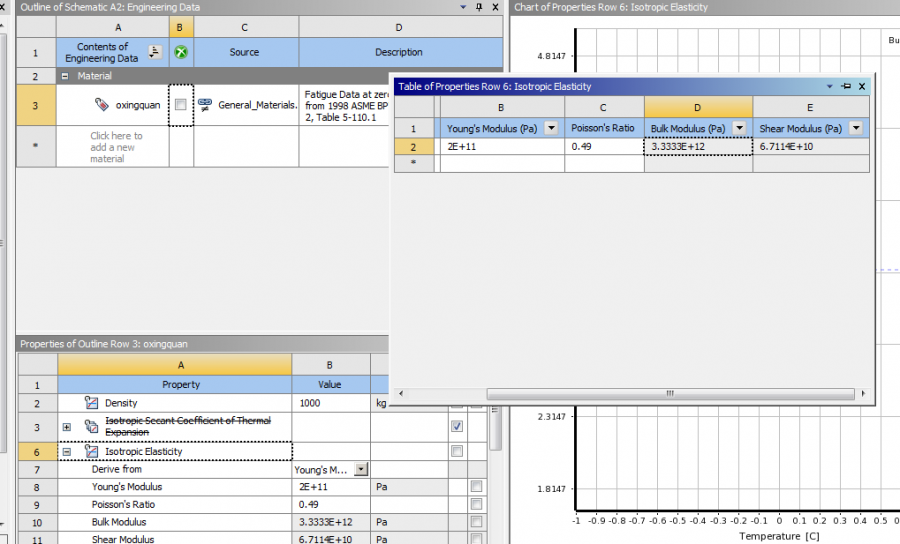Click left scroll arrow in Table of Properties
This screenshot has width=900, height=544.
(401, 394)
